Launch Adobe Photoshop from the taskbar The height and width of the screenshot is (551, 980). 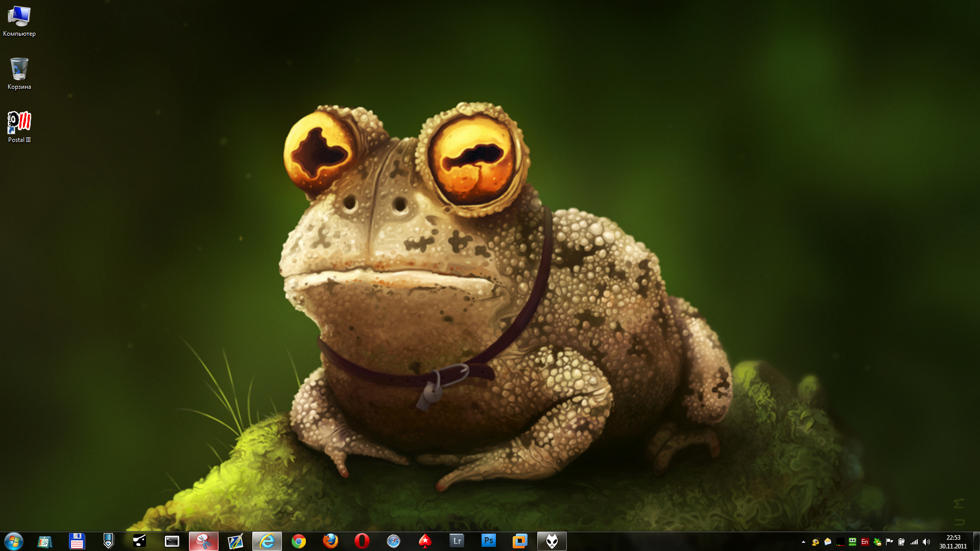489,541
